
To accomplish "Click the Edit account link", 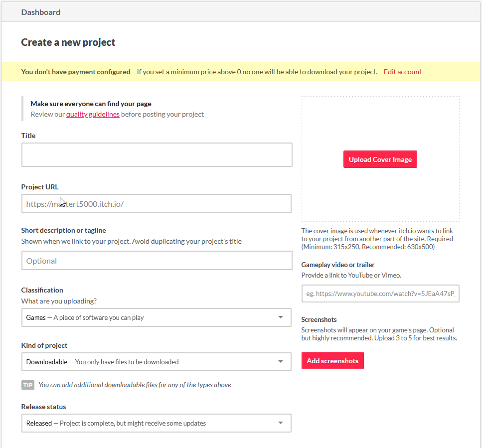I will click(402, 72).
